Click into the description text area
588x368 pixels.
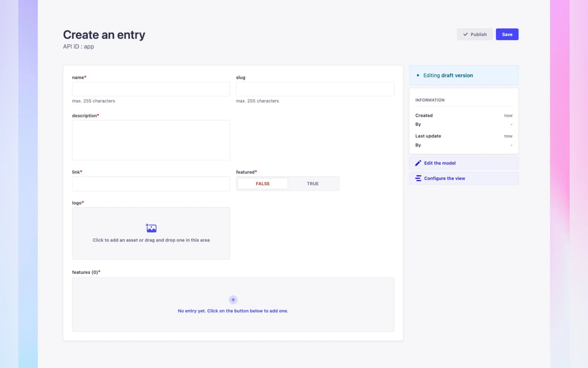click(151, 140)
